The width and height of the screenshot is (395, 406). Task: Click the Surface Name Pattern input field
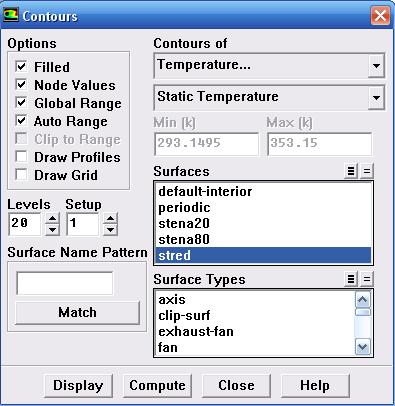pos(65,283)
